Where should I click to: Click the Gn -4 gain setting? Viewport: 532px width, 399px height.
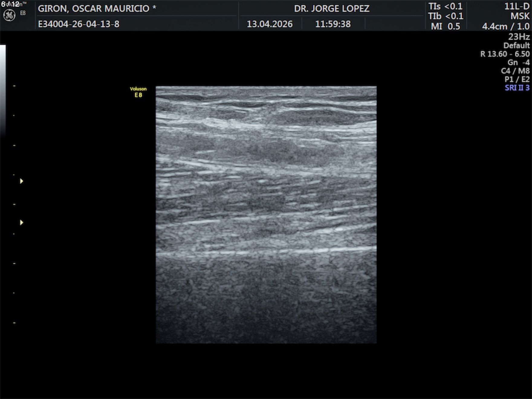tap(518, 62)
